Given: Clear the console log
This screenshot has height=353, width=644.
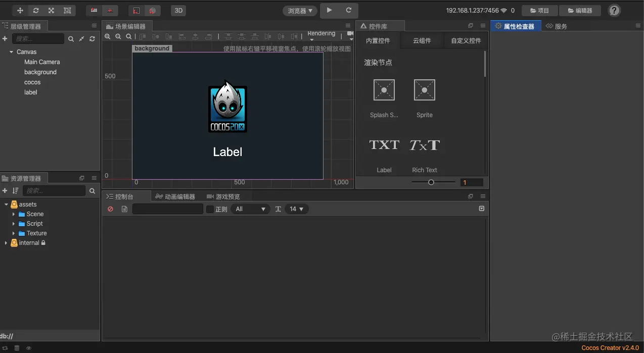Looking at the screenshot, I should click(110, 209).
